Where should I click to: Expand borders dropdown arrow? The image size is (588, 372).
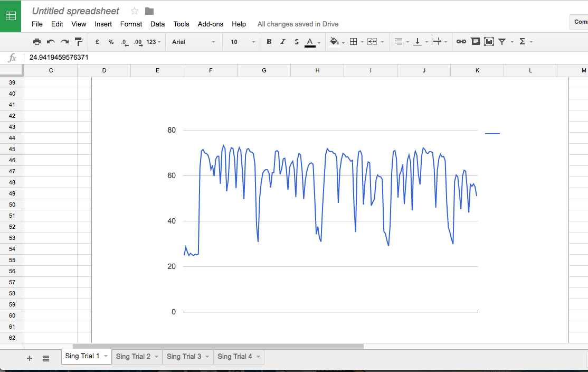tap(362, 42)
